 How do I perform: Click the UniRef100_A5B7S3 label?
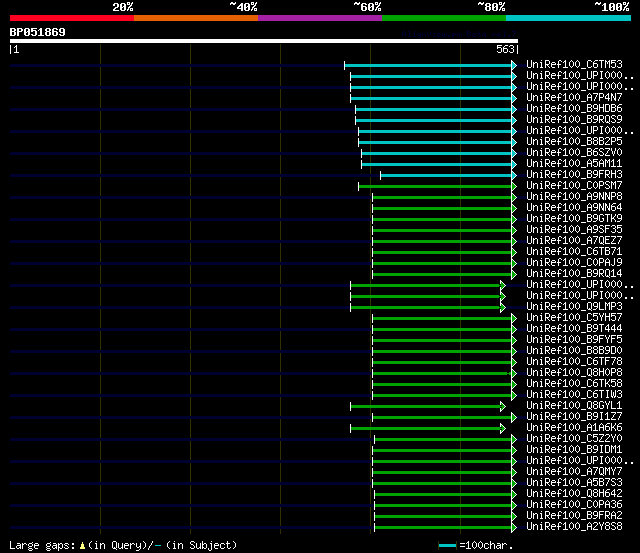coord(574,483)
